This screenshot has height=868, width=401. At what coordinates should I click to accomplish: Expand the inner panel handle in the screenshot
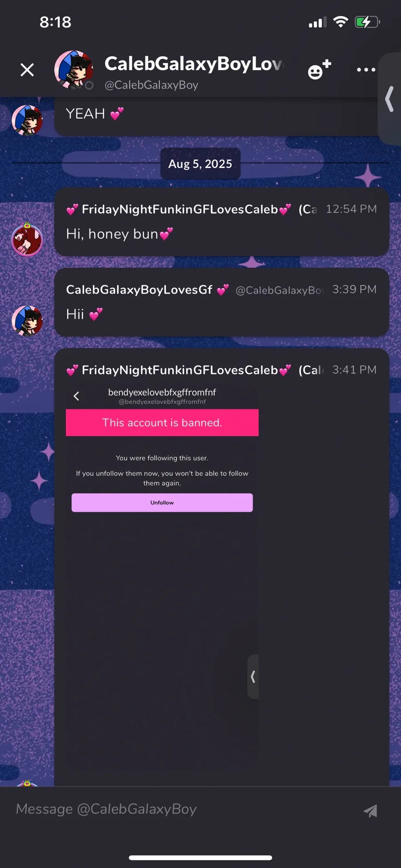coord(253,676)
